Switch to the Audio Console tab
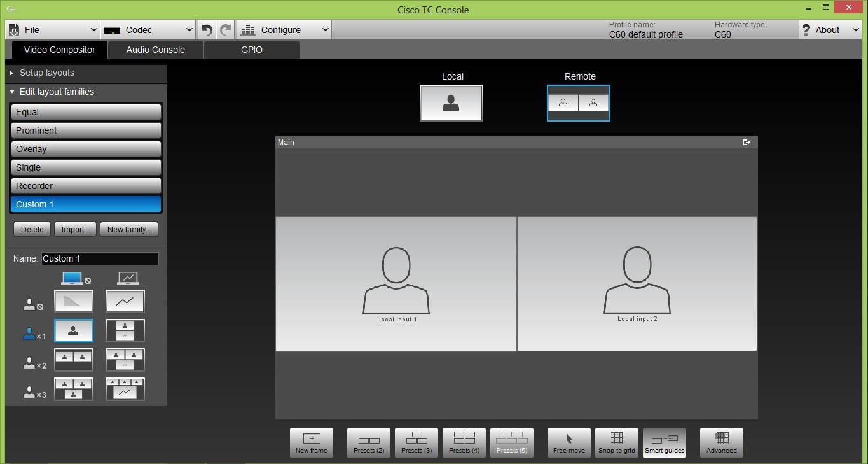The image size is (868, 464). [x=155, y=50]
